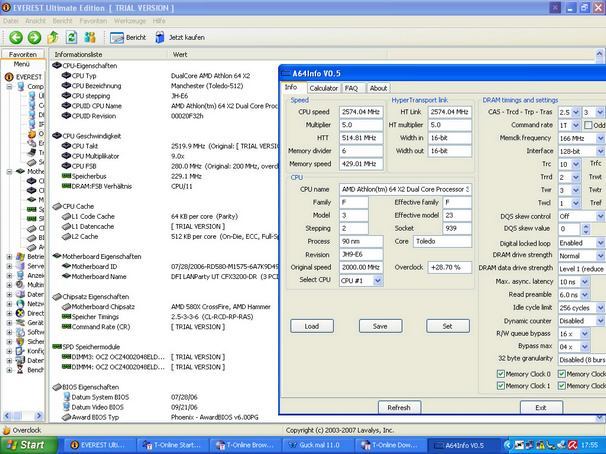606x454 pixels.
Task: Click the Refresh button in A64Info
Action: tap(398, 407)
